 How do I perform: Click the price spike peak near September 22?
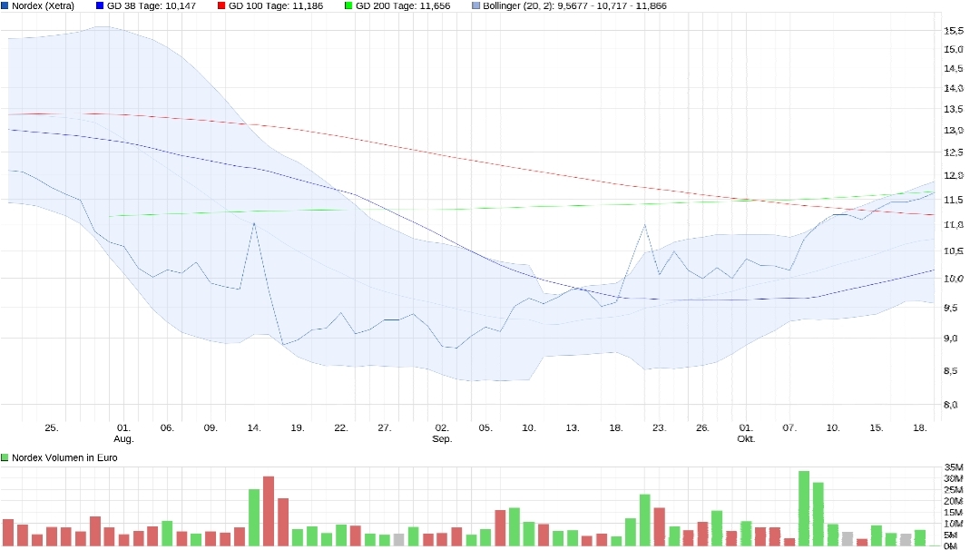point(644,224)
